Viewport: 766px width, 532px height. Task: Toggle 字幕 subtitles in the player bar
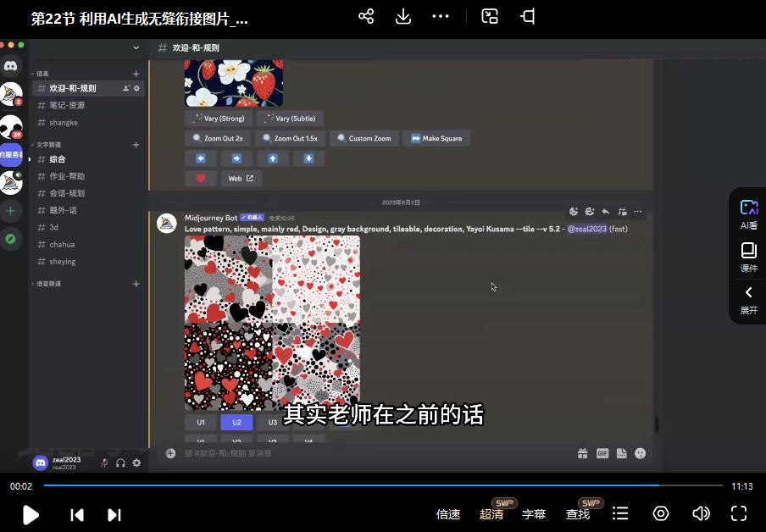pos(534,513)
